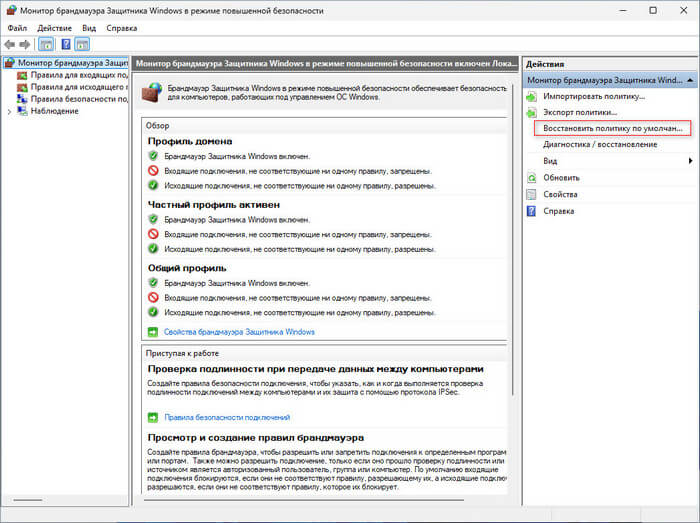Click the Экспорт политики icon
This screenshot has height=523, width=700.
click(x=532, y=113)
